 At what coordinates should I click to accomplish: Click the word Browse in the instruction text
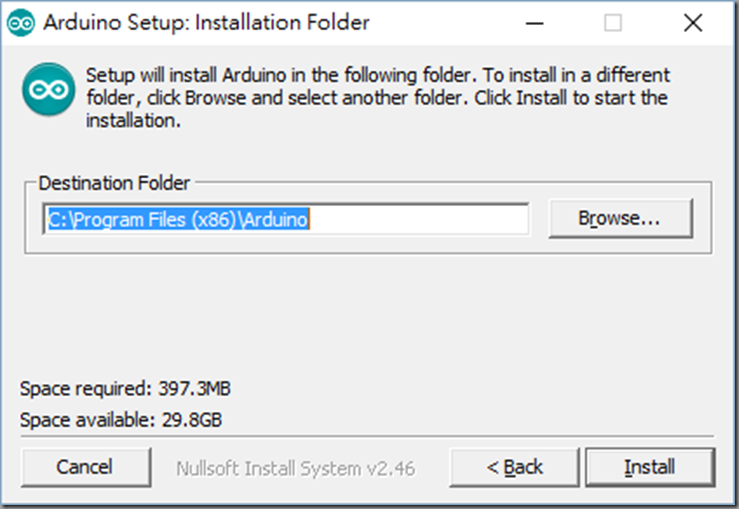[215, 98]
